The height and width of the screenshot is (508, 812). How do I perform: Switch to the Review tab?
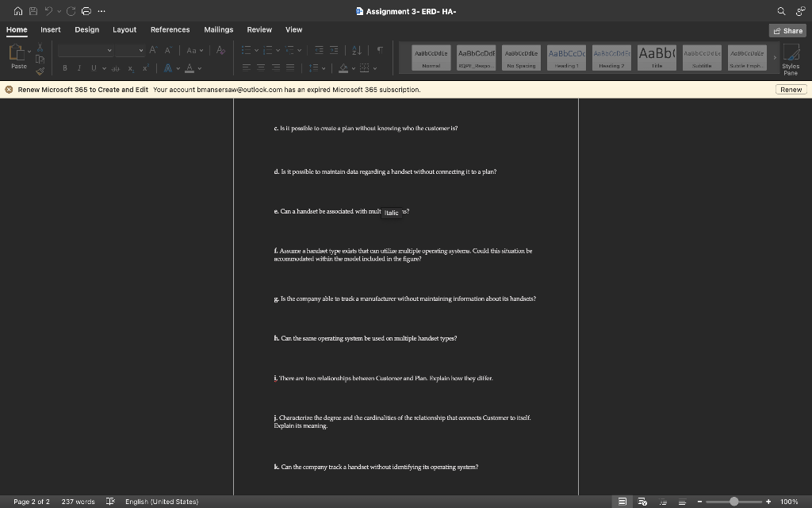pos(259,29)
